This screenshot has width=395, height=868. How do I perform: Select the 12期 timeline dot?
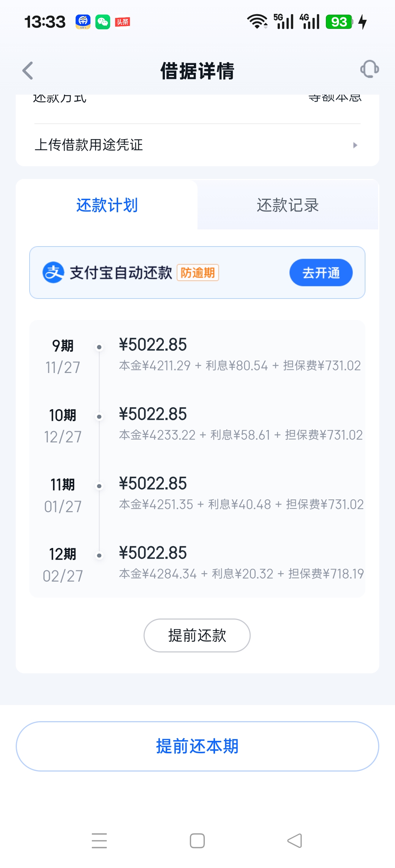(x=99, y=556)
